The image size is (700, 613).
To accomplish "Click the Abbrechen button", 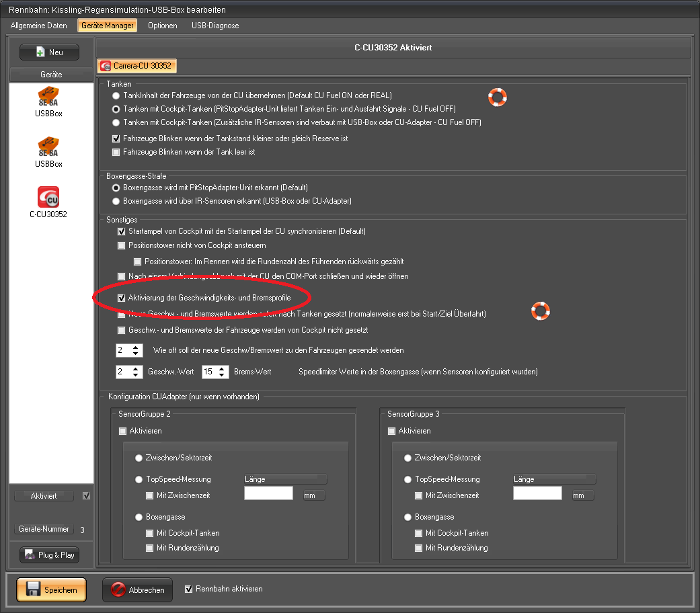I will [x=137, y=589].
